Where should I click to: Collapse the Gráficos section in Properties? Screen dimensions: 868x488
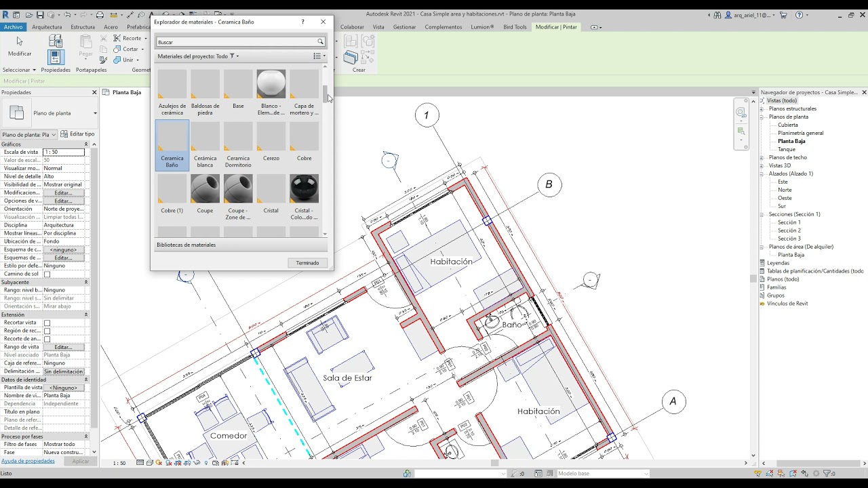tap(86, 144)
